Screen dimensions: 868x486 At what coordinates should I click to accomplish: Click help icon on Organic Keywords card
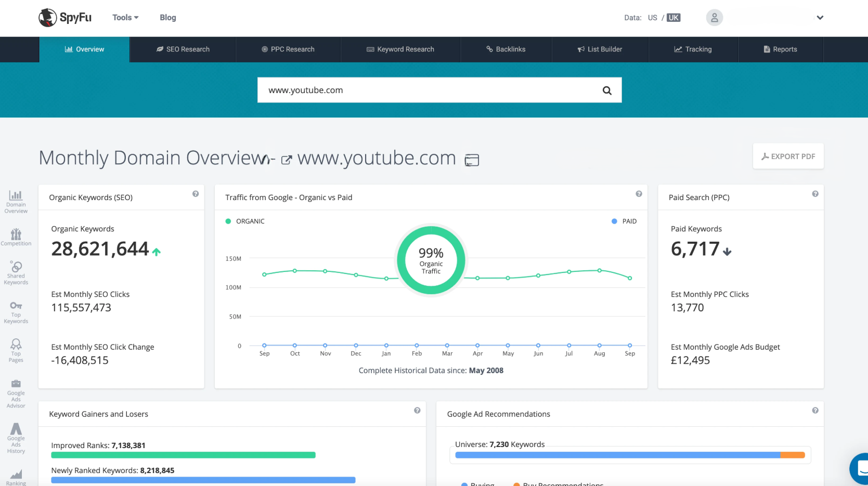tap(196, 194)
